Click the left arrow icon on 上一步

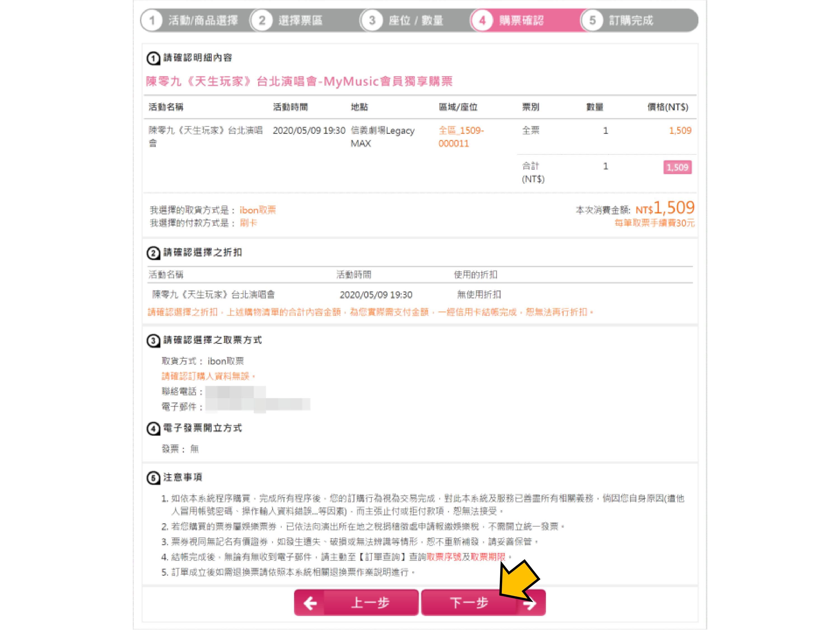pyautogui.click(x=310, y=603)
